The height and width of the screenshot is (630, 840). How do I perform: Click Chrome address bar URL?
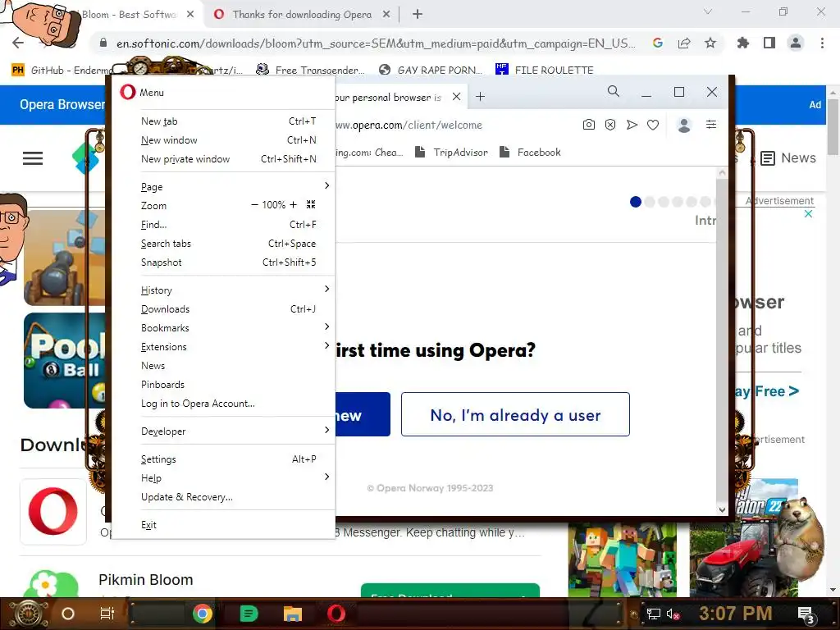coord(376,43)
